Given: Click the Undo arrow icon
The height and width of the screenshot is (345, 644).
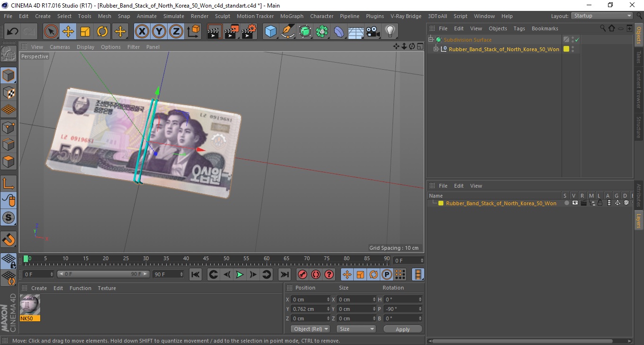Looking at the screenshot, I should pyautogui.click(x=13, y=32).
